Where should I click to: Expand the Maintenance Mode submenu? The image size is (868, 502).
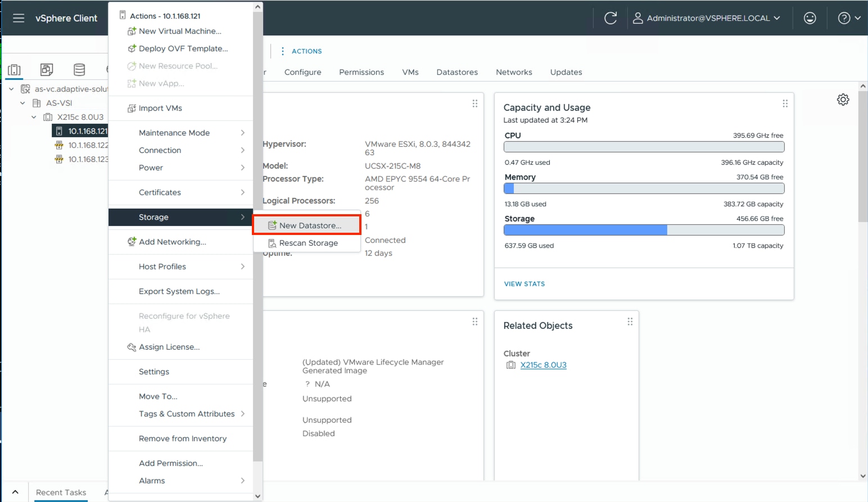pyautogui.click(x=173, y=132)
